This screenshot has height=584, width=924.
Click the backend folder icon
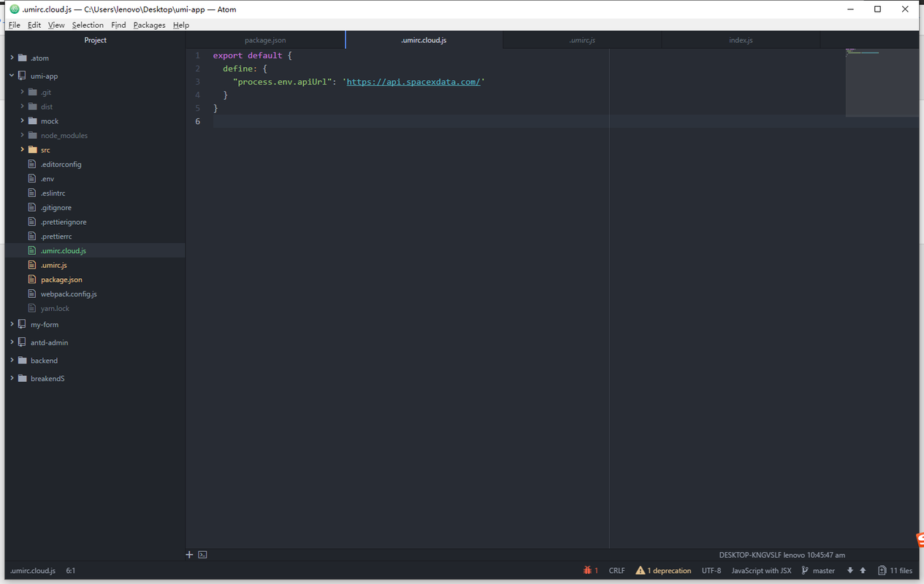[x=23, y=361]
